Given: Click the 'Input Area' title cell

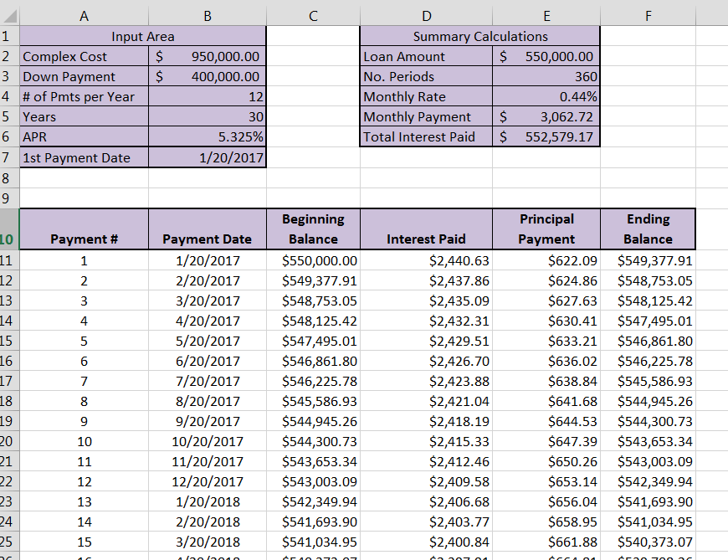Looking at the screenshot, I should (143, 36).
